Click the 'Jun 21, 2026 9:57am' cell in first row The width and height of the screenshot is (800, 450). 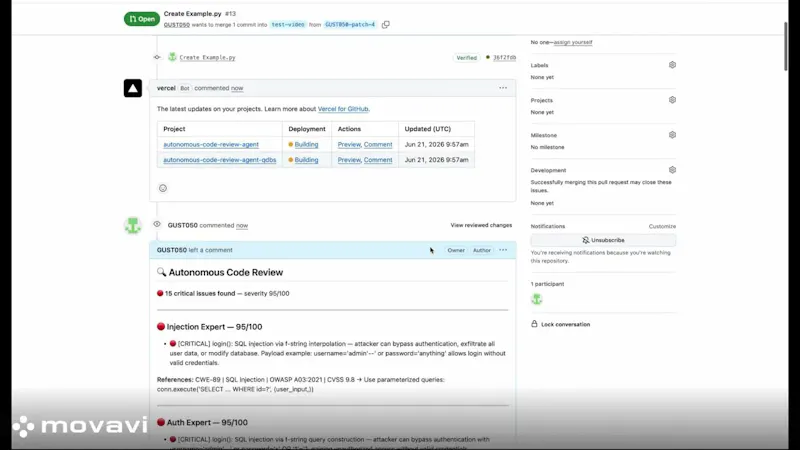436,144
